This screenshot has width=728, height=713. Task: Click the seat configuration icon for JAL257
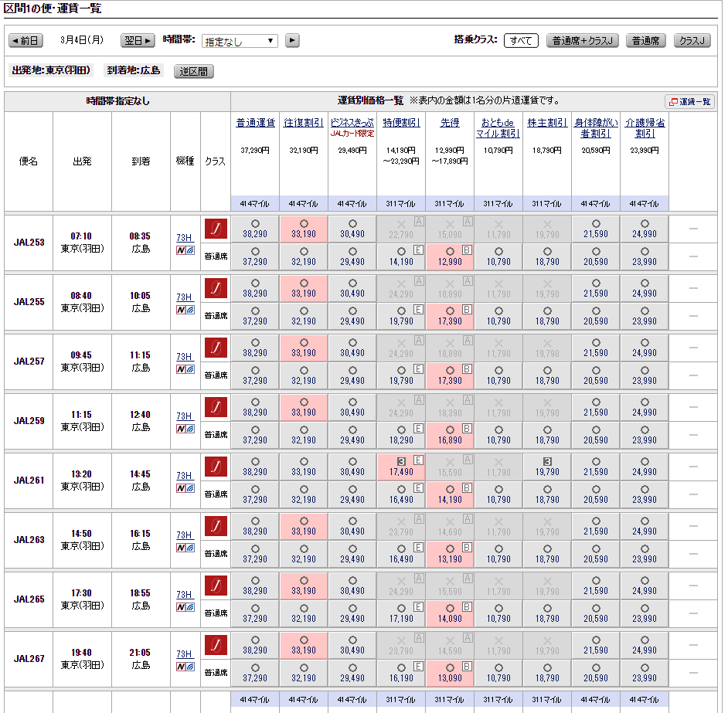click(x=185, y=369)
